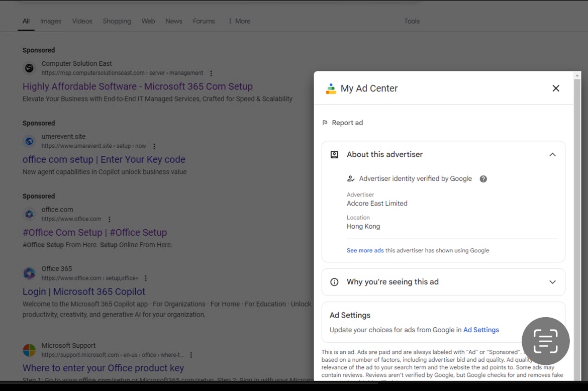Collapse the About this advertiser section
Image resolution: width=588 pixels, height=391 pixels.
pos(552,154)
